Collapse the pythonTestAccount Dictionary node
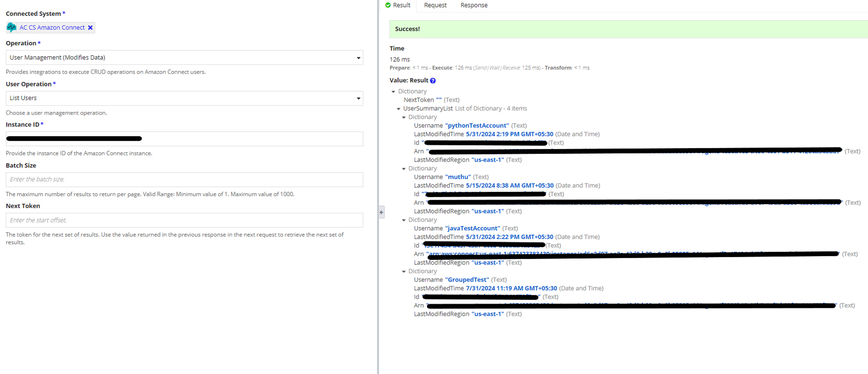The width and height of the screenshot is (868, 374). [404, 117]
